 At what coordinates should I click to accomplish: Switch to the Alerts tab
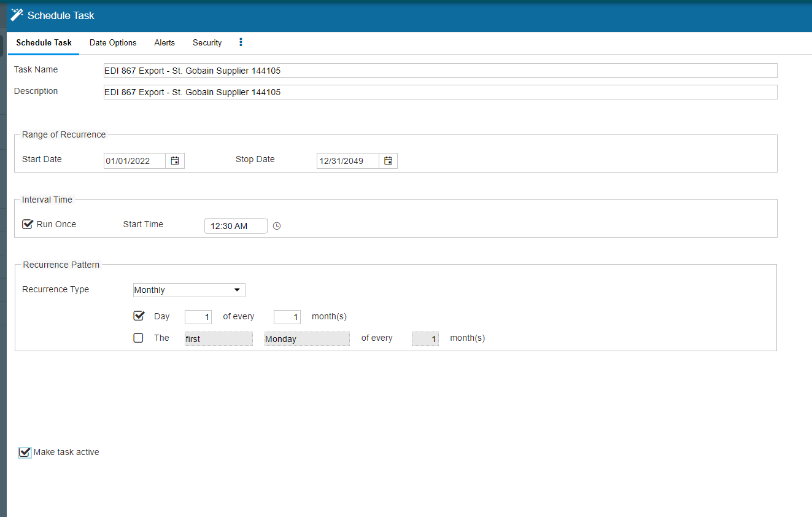click(x=164, y=43)
